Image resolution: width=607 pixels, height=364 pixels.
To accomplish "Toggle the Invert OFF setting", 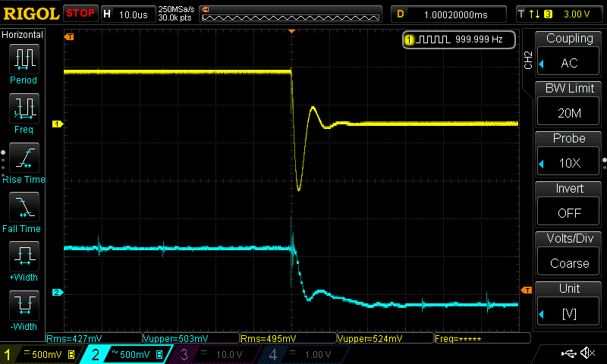I will click(569, 213).
